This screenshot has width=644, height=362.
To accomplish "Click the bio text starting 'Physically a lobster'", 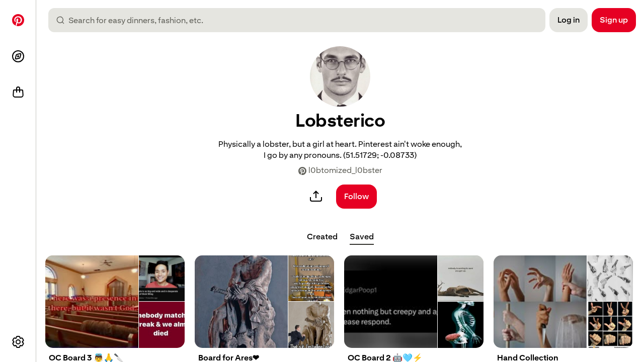I will point(340,150).
